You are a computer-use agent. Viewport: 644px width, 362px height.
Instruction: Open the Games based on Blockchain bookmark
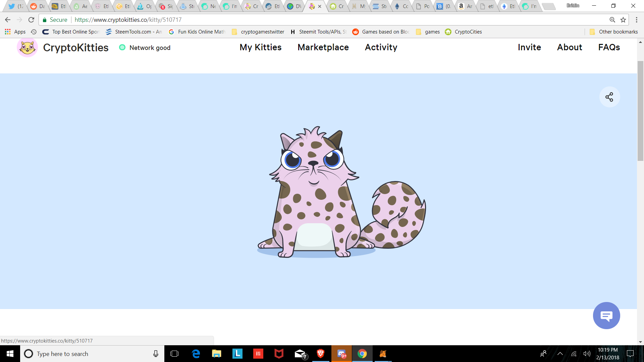click(381, 32)
